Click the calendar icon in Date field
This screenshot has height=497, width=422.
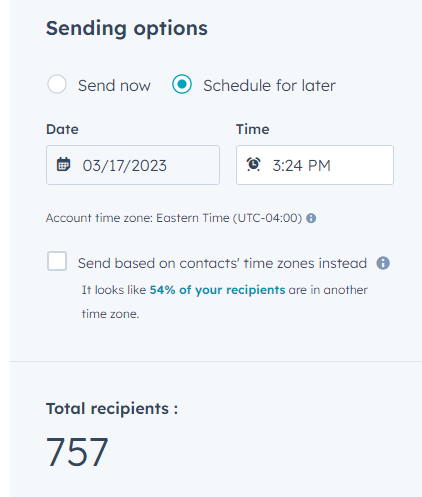63,165
